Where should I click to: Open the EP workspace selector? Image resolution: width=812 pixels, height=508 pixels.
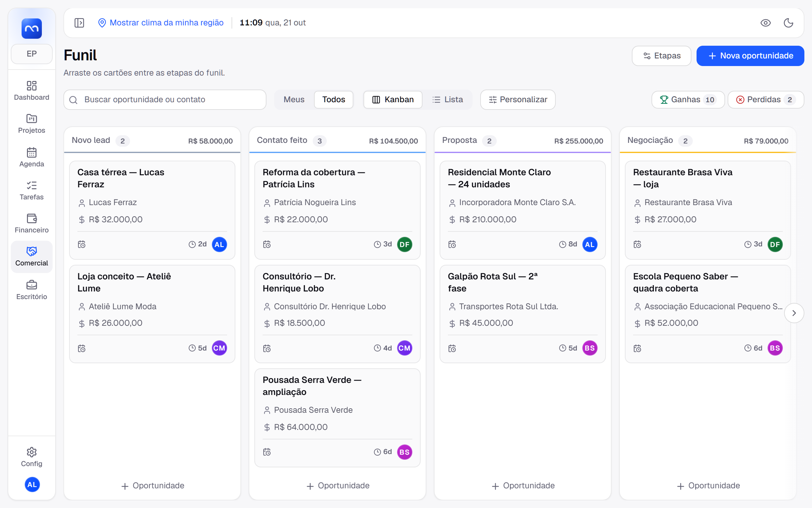31,54
